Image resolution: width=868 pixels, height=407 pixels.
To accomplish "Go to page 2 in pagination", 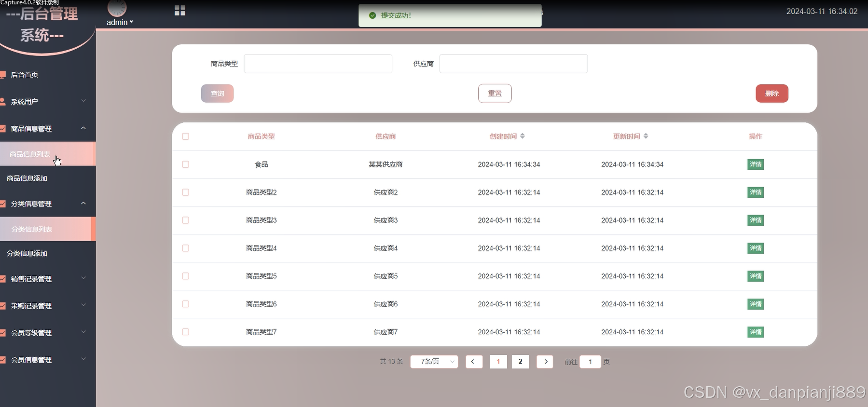I will pyautogui.click(x=520, y=362).
